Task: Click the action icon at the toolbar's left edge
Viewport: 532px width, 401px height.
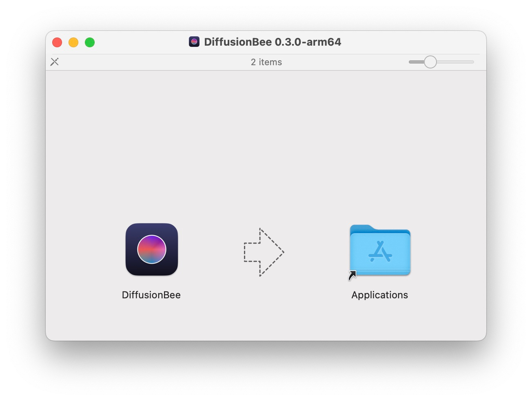Action: coord(55,62)
